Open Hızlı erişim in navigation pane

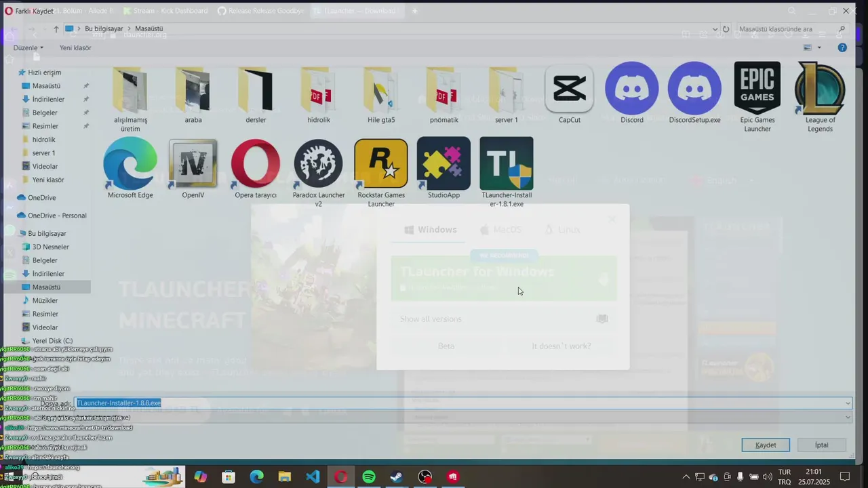[44, 73]
